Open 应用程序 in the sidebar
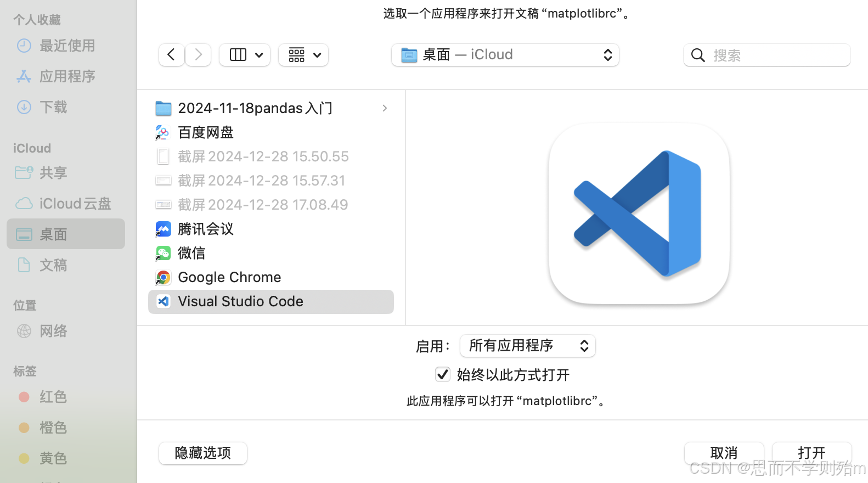The width and height of the screenshot is (868, 483). (x=66, y=76)
